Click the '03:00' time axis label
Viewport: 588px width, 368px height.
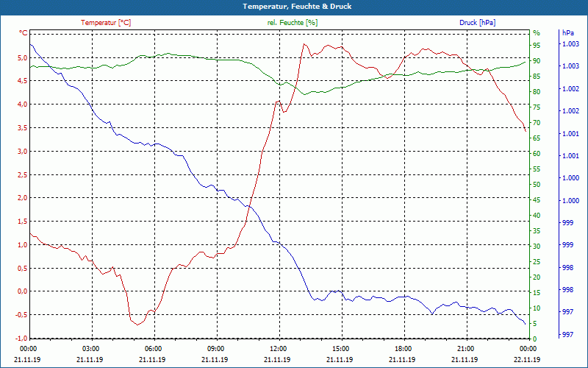click(90, 348)
